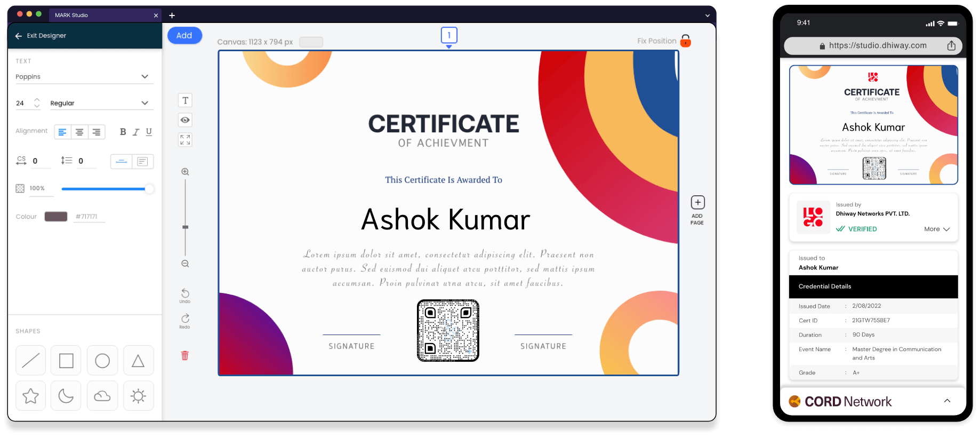Insert a line shape
The height and width of the screenshot is (437, 980).
(30, 361)
